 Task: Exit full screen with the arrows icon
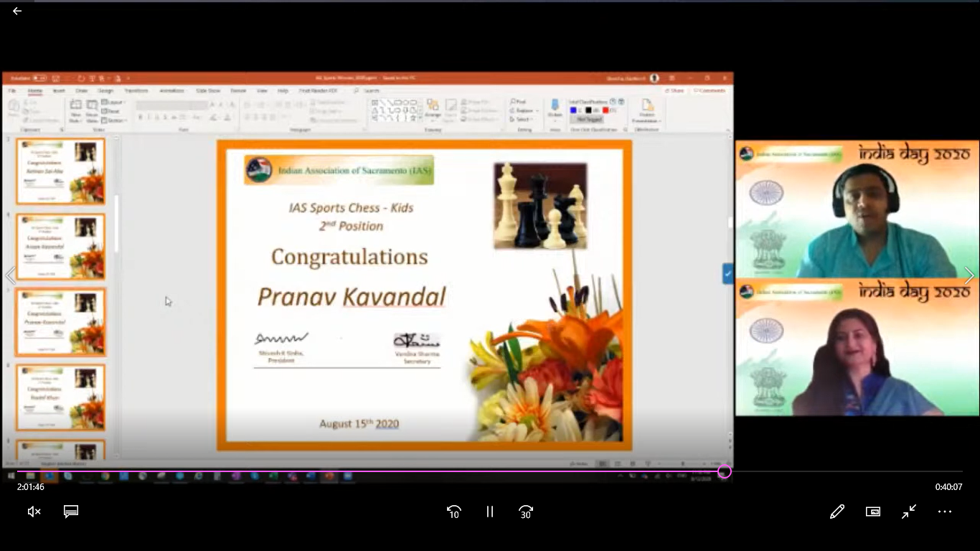[x=909, y=512]
